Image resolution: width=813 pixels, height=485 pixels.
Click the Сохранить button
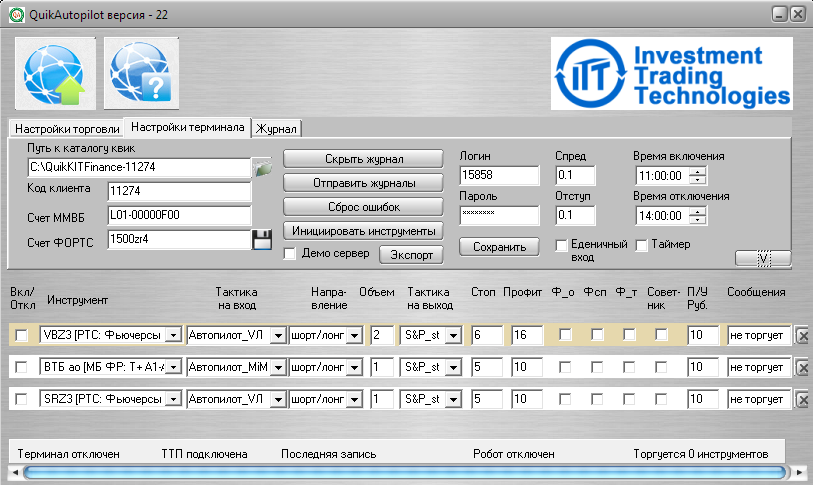click(499, 247)
